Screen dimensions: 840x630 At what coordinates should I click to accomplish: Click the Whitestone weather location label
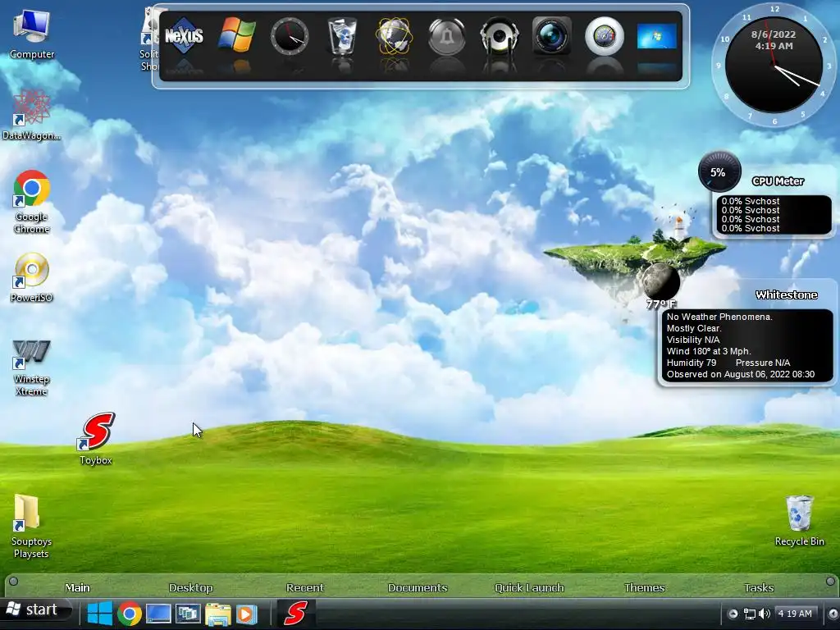point(787,294)
